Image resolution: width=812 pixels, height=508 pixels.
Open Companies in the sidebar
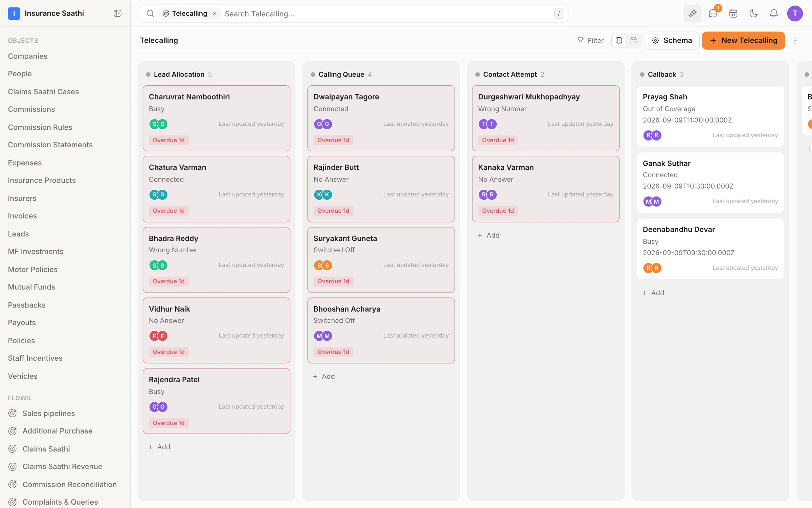28,56
